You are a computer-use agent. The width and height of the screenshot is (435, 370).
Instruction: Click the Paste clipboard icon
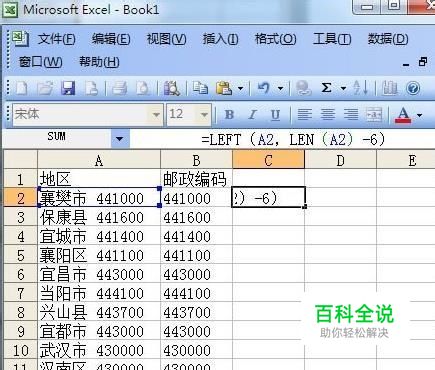click(x=224, y=88)
